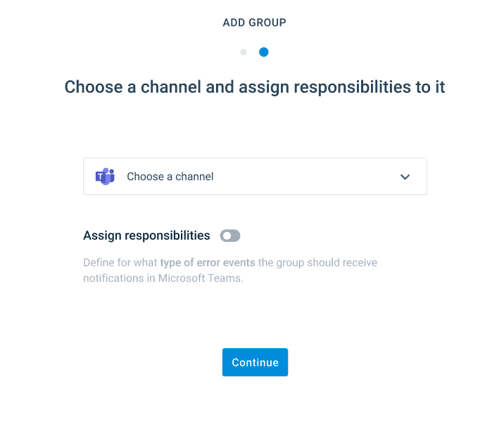Enable the Assign responsibilities toggle switch

click(x=230, y=236)
